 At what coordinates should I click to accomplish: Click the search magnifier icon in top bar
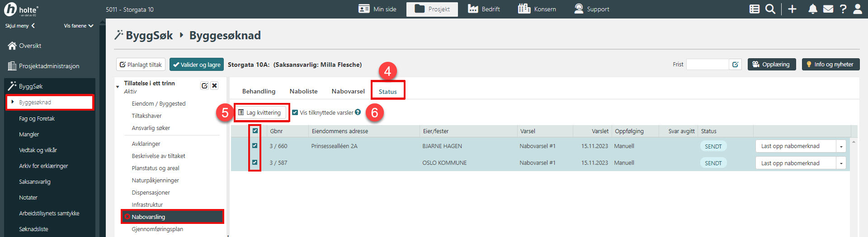coord(770,9)
